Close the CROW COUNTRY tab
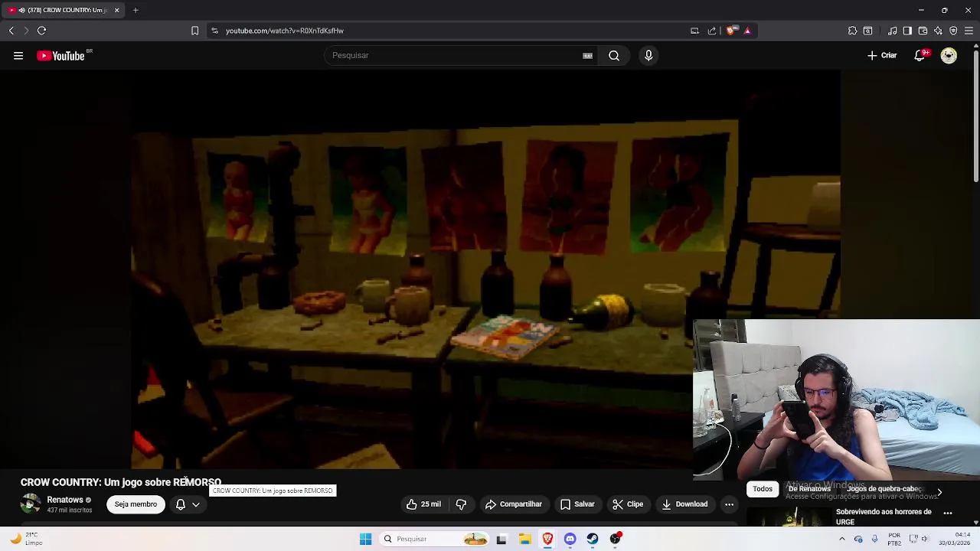 (x=116, y=10)
